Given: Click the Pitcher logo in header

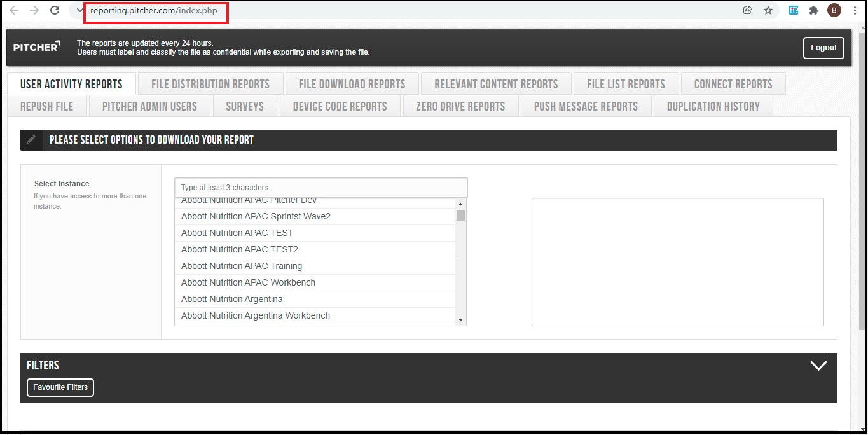Looking at the screenshot, I should pos(37,46).
